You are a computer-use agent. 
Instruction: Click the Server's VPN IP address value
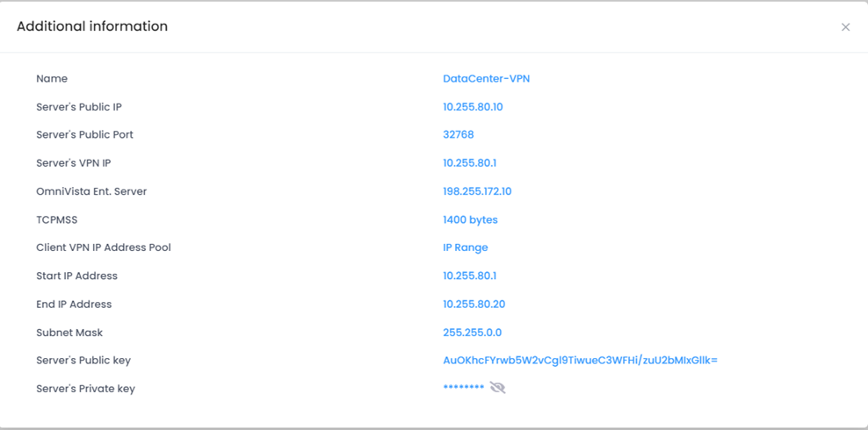[x=469, y=163]
